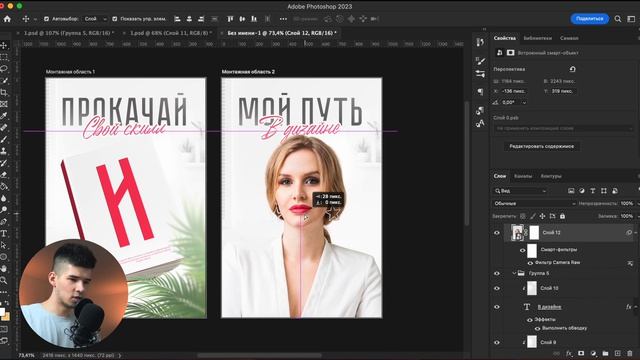Delete layer trash icon at bottom
Image resolution: width=640 pixels, height=360 pixels.
pyautogui.click(x=630, y=353)
